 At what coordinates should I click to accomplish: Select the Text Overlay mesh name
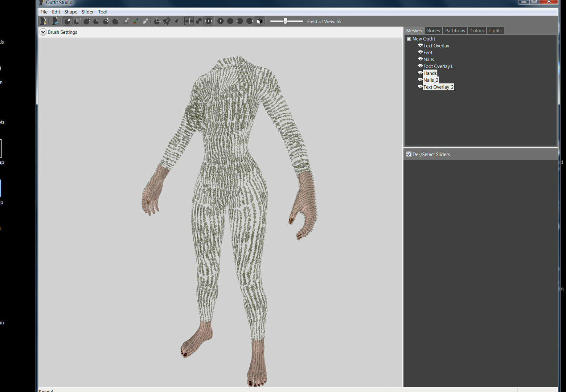pos(436,46)
